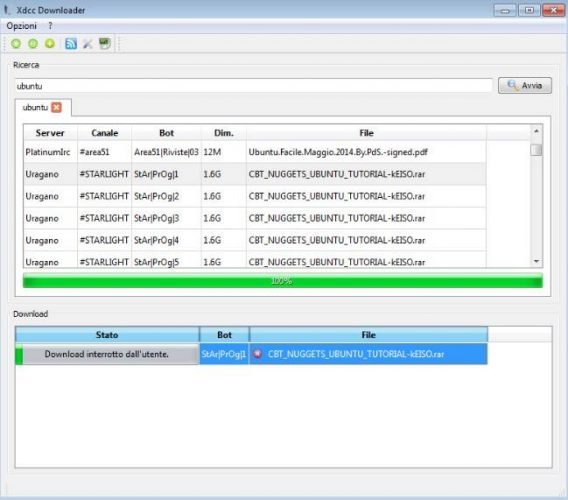Sort results by Bot column in search results
Viewport: 568px width, 500px height.
166,133
